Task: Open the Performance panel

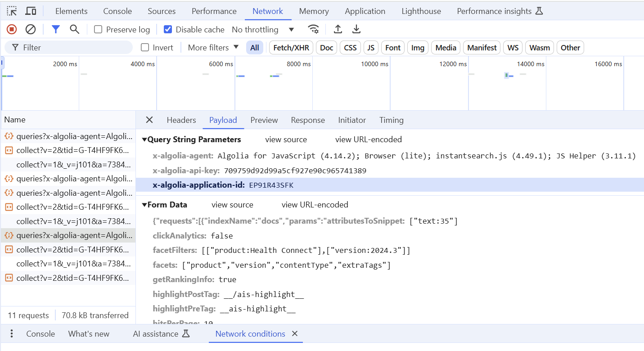Action: (x=214, y=11)
